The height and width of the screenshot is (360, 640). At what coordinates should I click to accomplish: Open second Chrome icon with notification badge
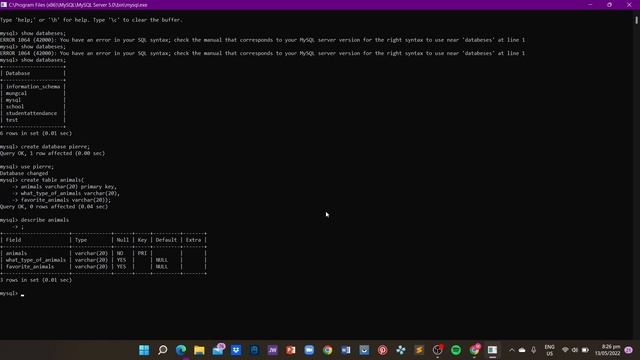click(x=474, y=349)
